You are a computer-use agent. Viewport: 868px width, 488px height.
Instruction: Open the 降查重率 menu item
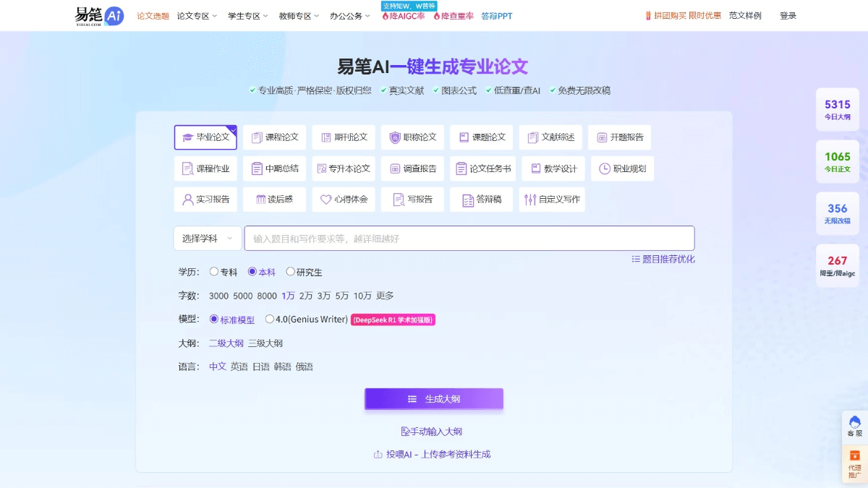tap(454, 16)
